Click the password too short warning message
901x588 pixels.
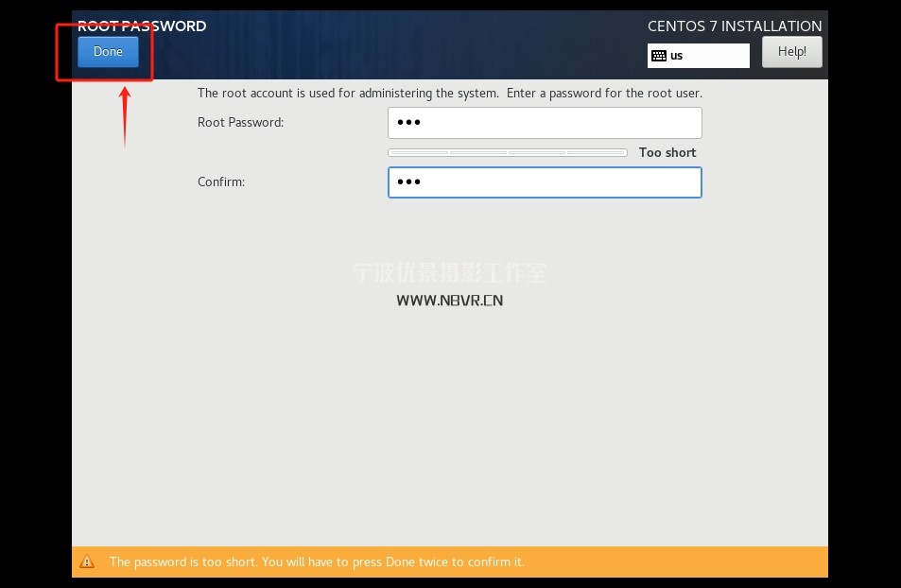click(x=317, y=562)
